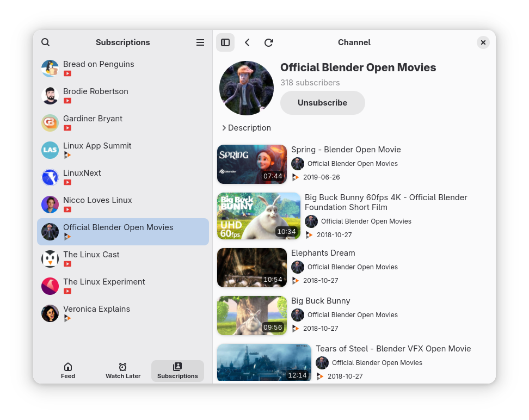Image resolution: width=529 pixels, height=420 pixels.
Task: Click YouTube icon under The Linux Cast
Action: (67, 264)
